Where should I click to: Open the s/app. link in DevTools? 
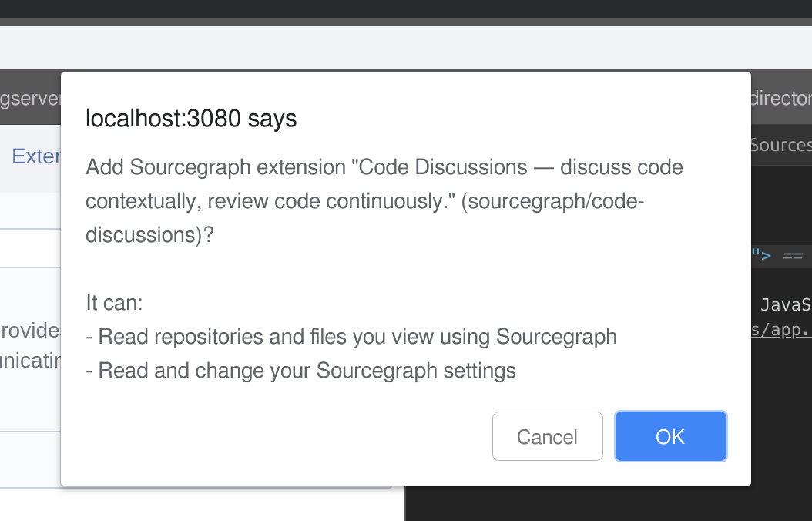click(781, 329)
